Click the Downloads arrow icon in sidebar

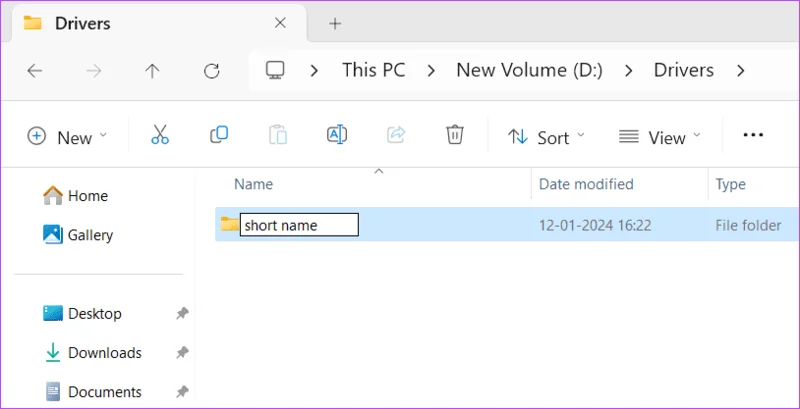pyautogui.click(x=53, y=353)
